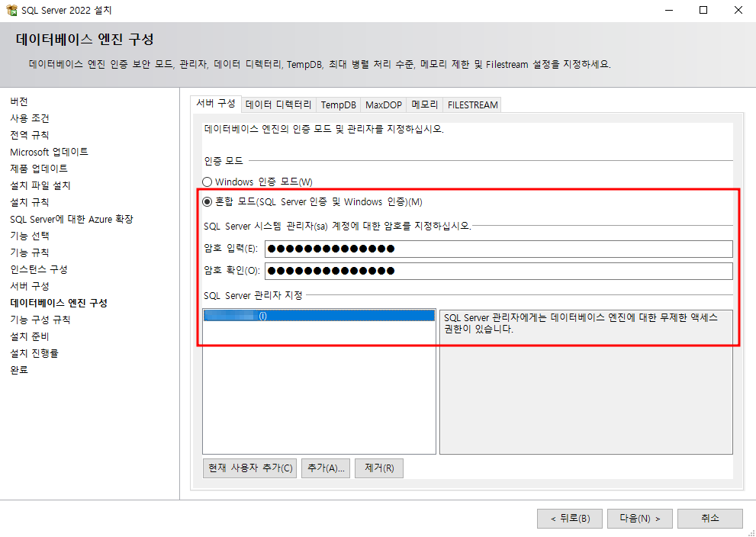Viewport: 756px width, 537px height.
Task: Click 설치 파일 설치 step
Action: 40,185
